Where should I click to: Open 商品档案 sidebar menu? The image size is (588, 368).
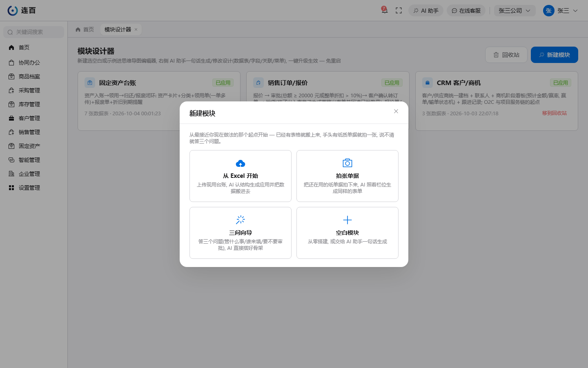click(34, 76)
